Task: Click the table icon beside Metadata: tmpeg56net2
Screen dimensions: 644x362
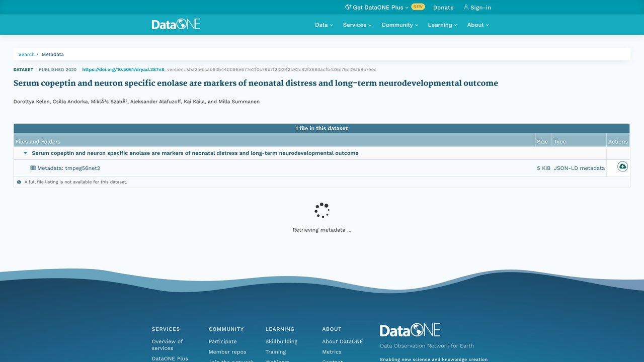Action: (x=33, y=168)
